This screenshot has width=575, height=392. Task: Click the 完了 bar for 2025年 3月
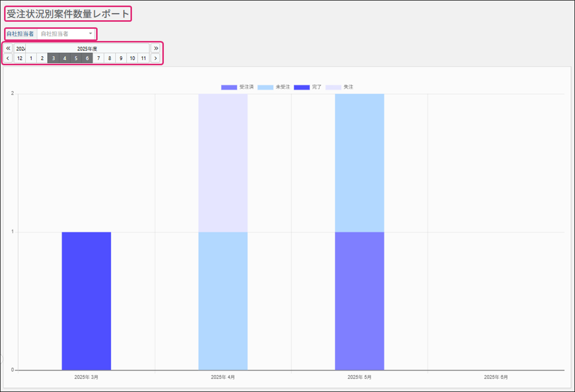[x=86, y=301]
